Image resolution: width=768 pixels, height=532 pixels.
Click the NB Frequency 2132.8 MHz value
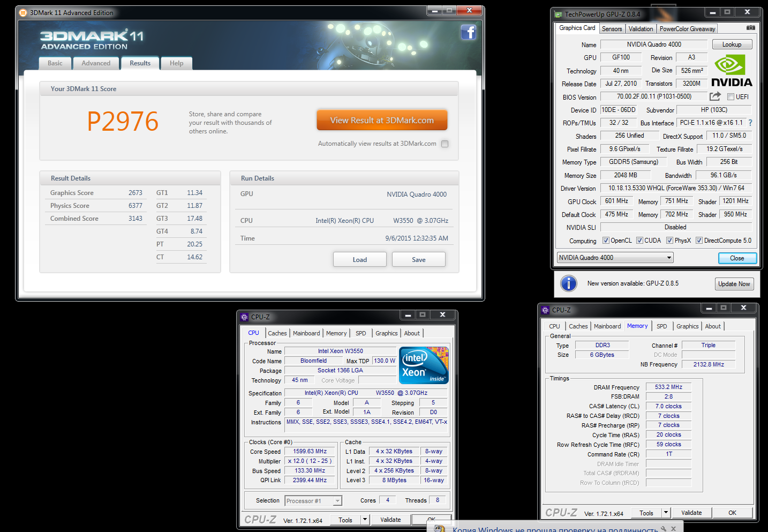click(709, 364)
